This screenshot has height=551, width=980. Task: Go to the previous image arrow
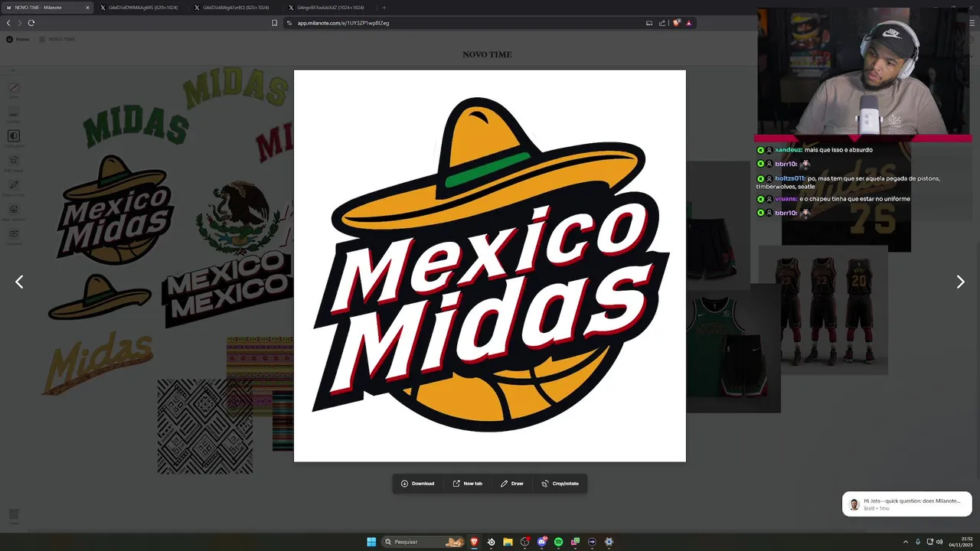coord(19,282)
